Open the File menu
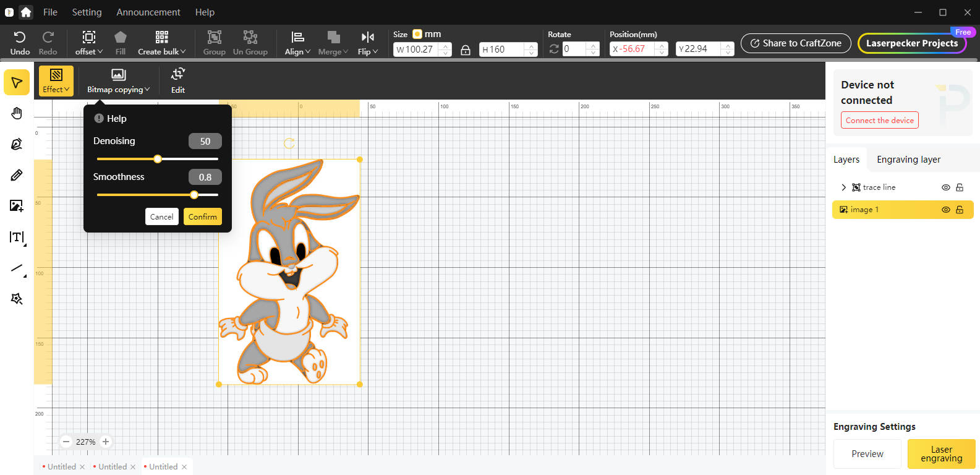Viewport: 980px width, 475px height. coord(50,12)
